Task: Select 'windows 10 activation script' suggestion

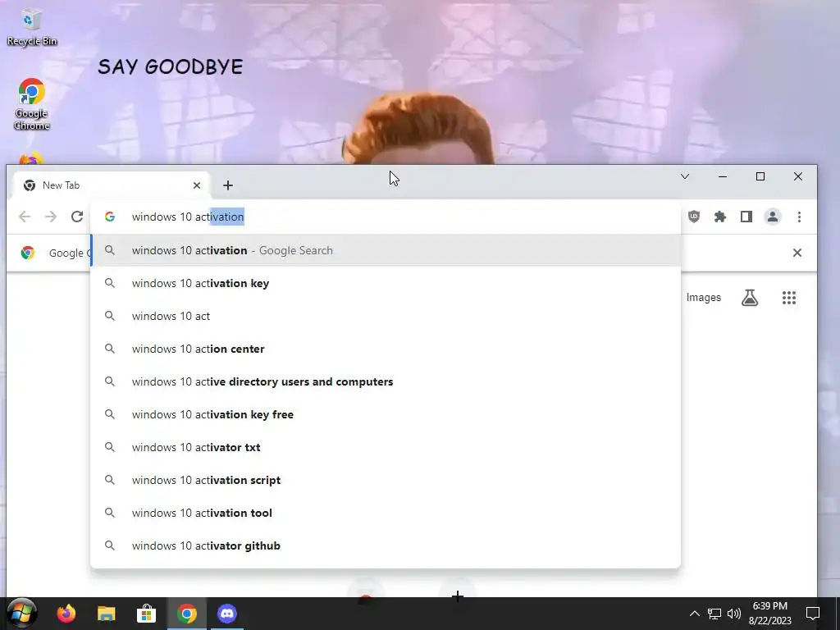Action: click(386, 480)
